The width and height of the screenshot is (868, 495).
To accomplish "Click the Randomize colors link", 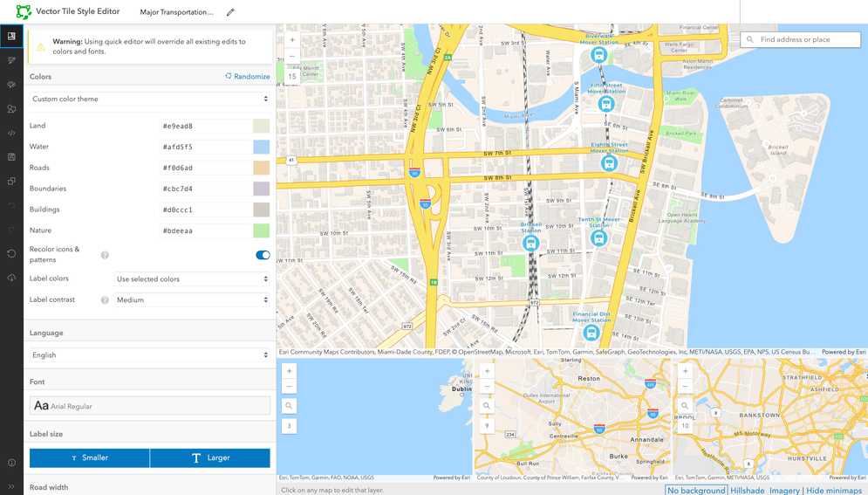I will [248, 77].
